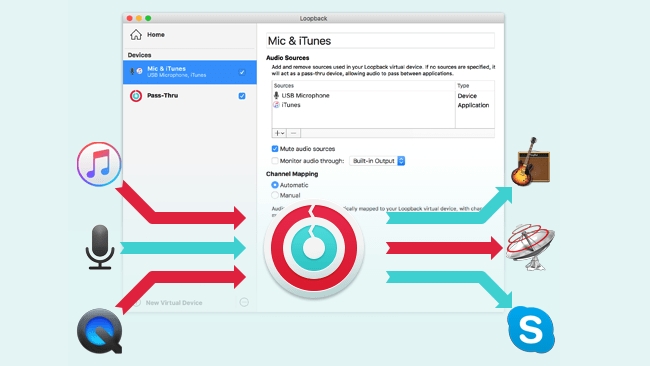The height and width of the screenshot is (366, 650).
Task: Click the Home house icon in sidebar
Action: tap(136, 35)
